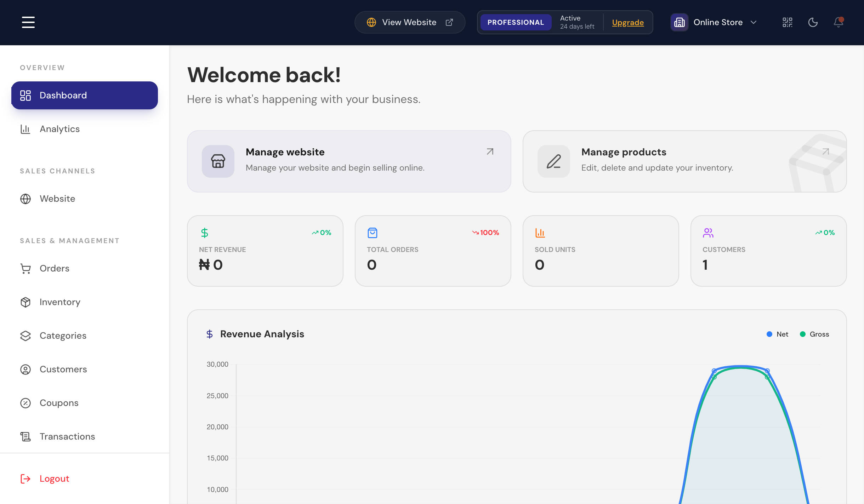Click the Sold Units chart icon

(540, 233)
